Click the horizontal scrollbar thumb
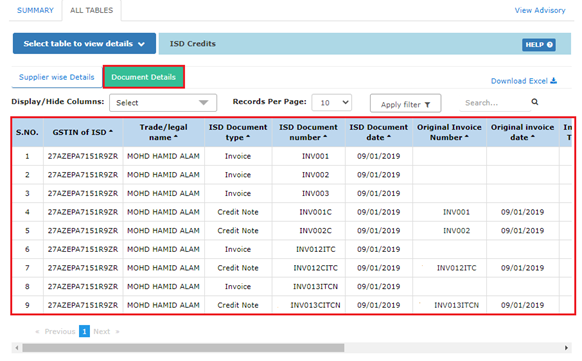The width and height of the screenshot is (582, 361). pos(183,348)
